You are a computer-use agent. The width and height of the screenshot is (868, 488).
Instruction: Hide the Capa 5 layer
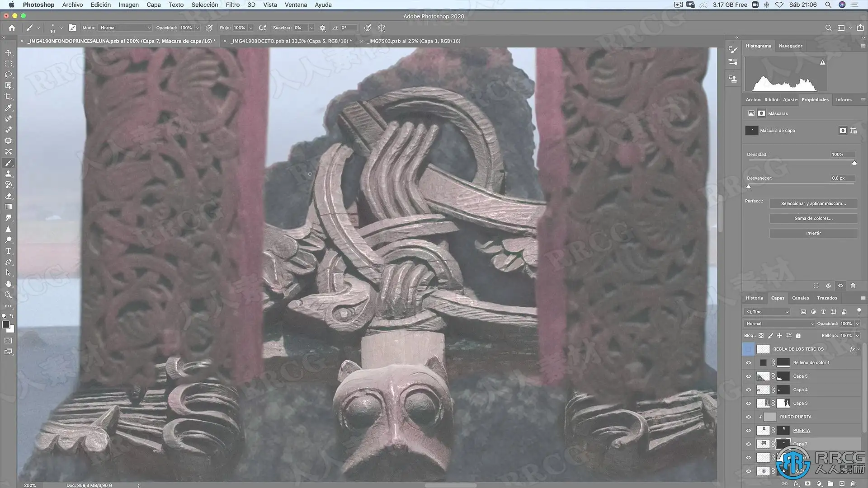tap(748, 376)
